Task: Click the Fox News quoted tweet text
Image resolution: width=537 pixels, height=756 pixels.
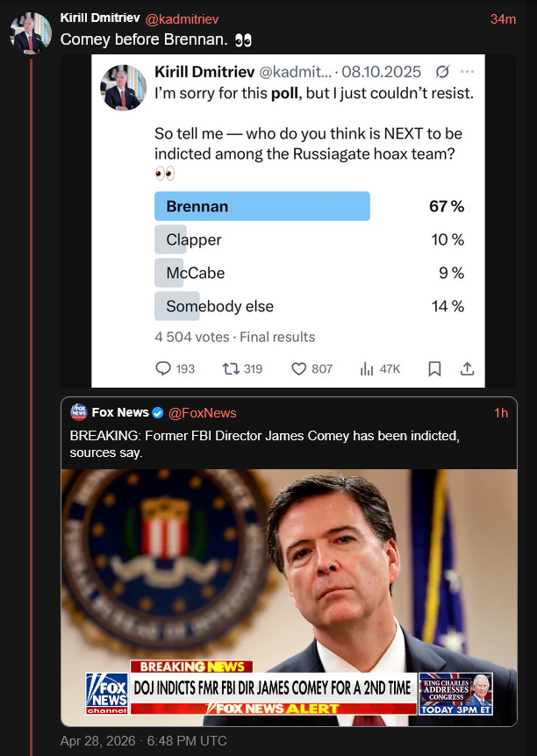Action: click(263, 444)
